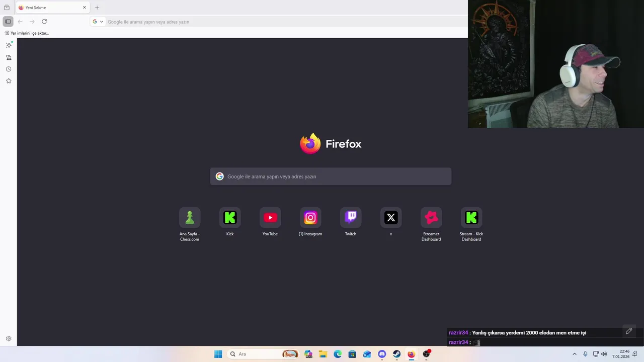The width and height of the screenshot is (644, 362).
Task: Open sidebar settings gear icon
Action: click(x=9, y=339)
